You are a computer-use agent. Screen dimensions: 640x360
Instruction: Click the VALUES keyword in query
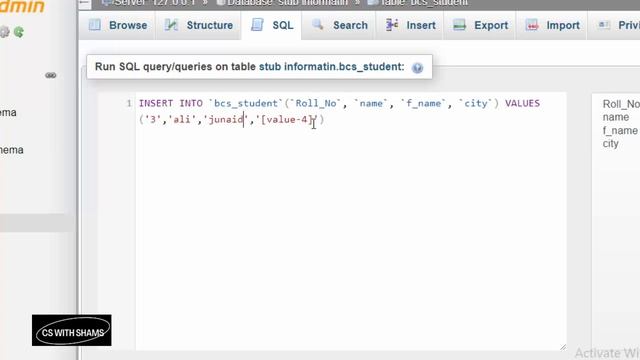coord(522,103)
